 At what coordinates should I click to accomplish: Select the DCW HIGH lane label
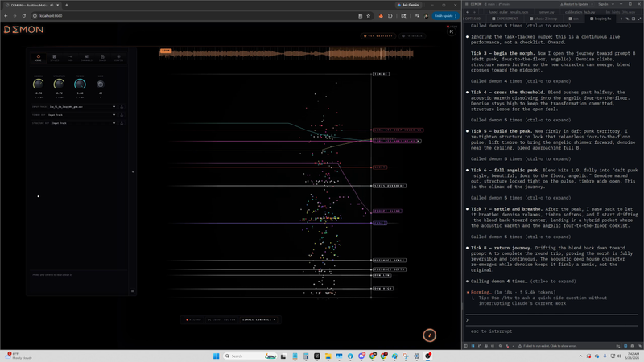[x=383, y=289]
